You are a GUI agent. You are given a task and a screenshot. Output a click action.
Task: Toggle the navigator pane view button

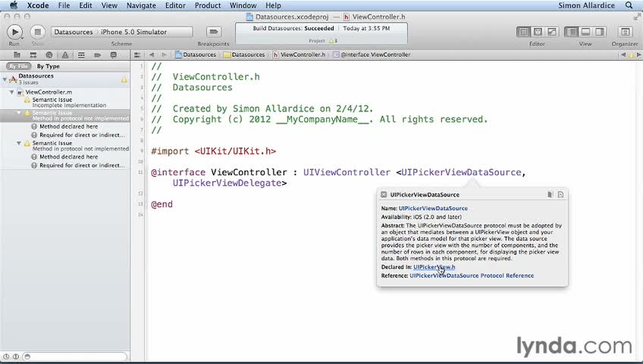tap(571, 32)
